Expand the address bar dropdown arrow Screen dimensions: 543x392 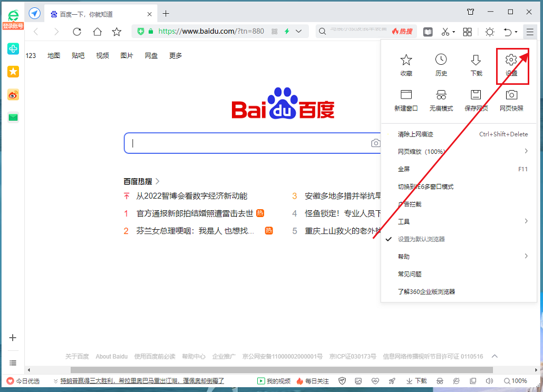click(298, 32)
